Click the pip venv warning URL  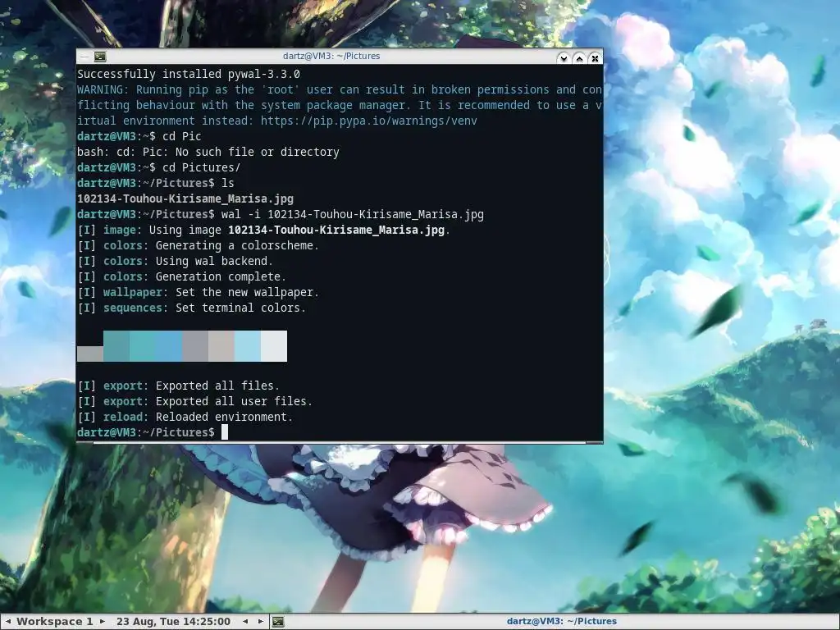coord(368,121)
